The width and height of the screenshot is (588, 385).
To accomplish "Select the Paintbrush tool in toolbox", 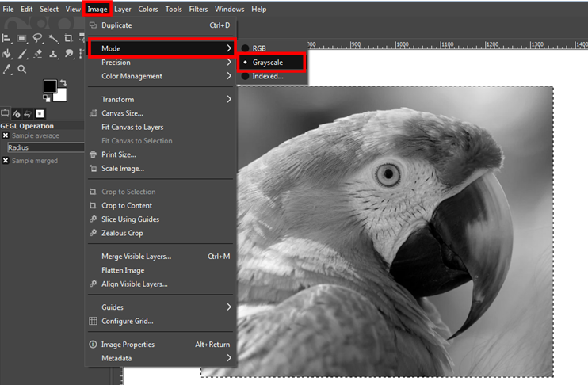I will tap(22, 54).
